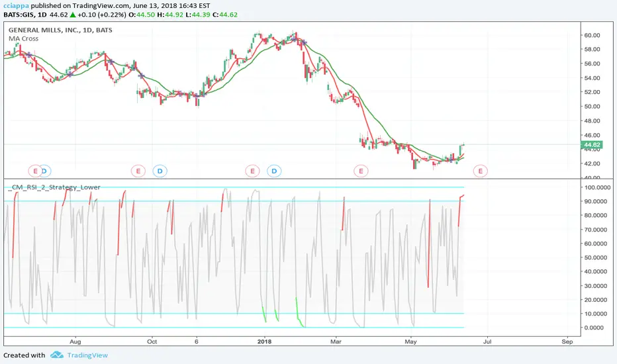
Task: Click the 20.0000 RSI axis label
Action: [x=594, y=299]
